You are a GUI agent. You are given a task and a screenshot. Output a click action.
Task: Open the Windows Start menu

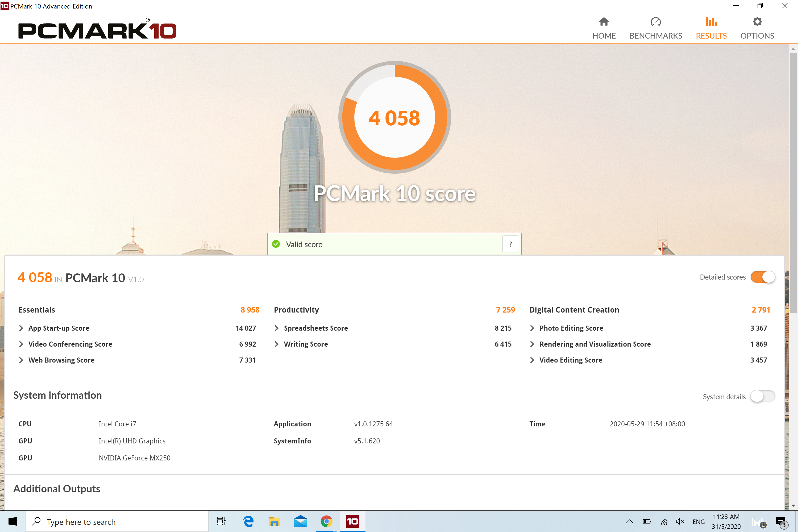[13, 521]
